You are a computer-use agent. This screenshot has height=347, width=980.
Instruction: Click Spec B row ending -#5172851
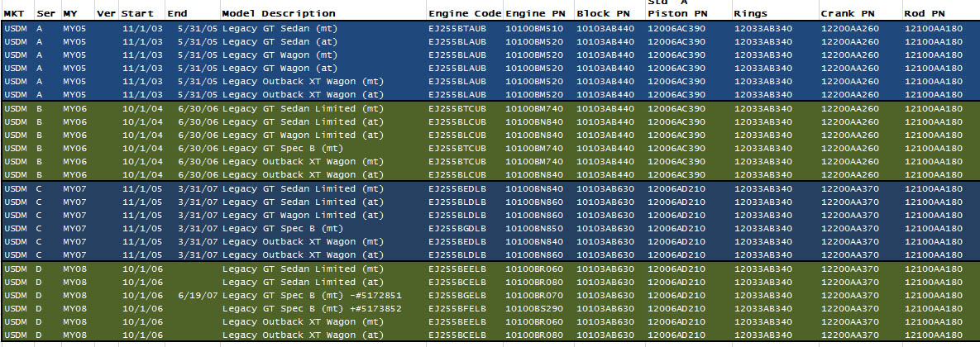312,295
